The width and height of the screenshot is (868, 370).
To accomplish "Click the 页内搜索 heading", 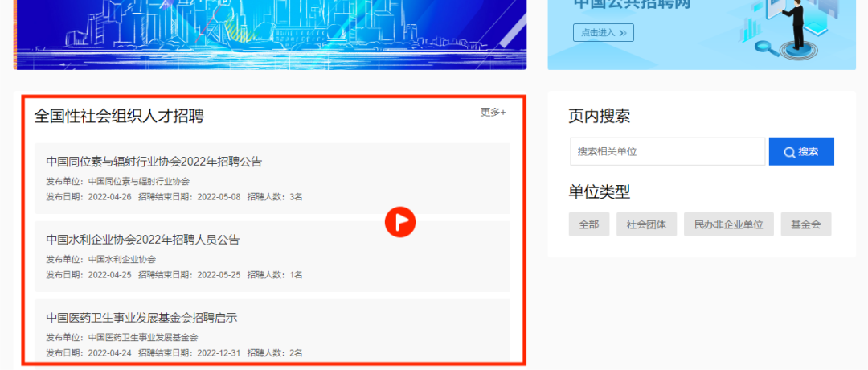I will 599,116.
